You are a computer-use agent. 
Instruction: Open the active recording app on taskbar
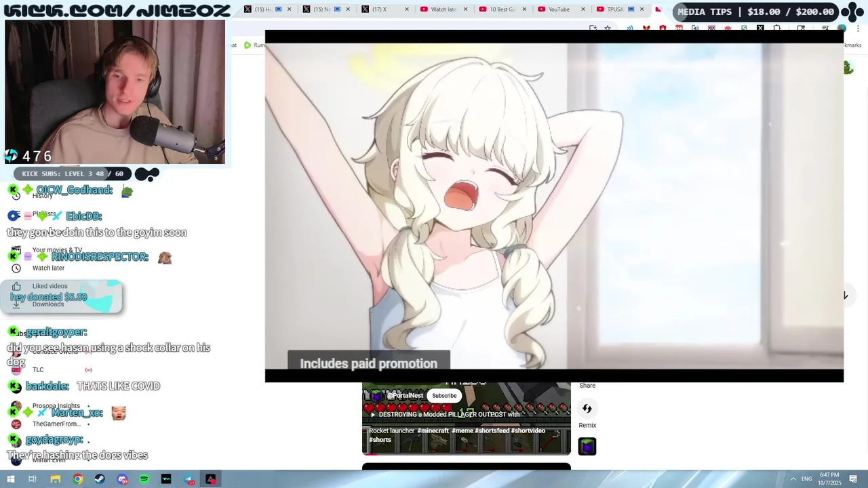pos(211,479)
